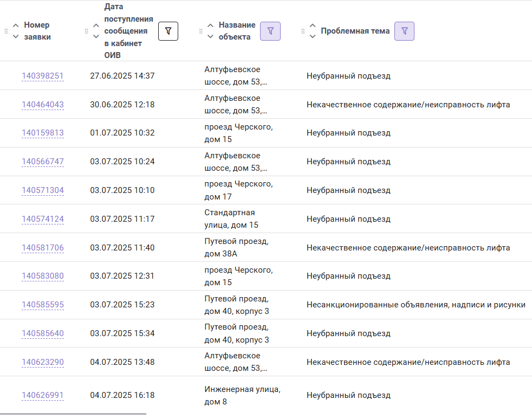Sort Проблемная тема column descending arrow

[313, 37]
